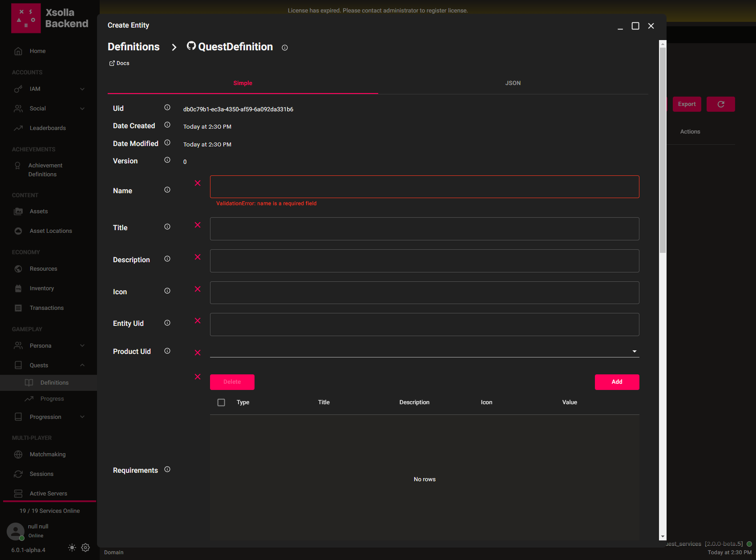The width and height of the screenshot is (756, 560).
Task: Click the 19 / 19 Services Online status
Action: (x=50, y=511)
